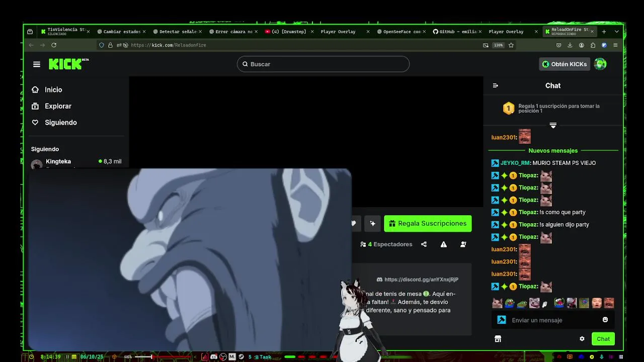Screen dimensions: 644x362
Task: Send message with green Chat button
Action: tap(603, 339)
